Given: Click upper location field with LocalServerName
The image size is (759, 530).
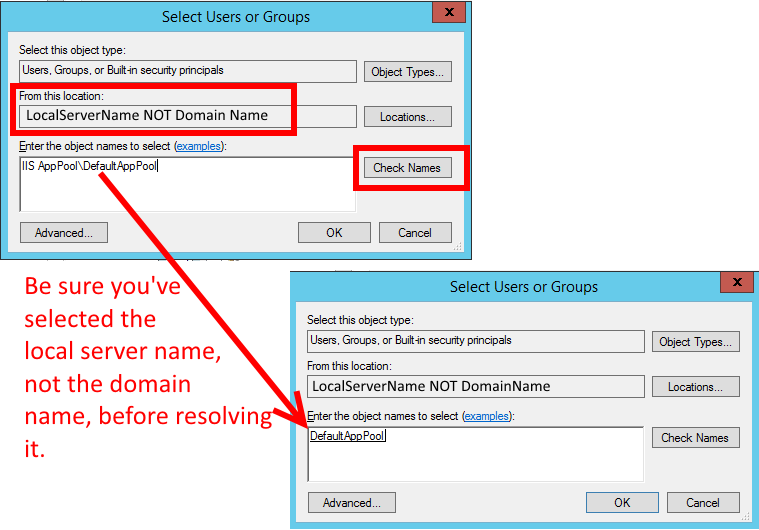Looking at the screenshot, I should pos(188,116).
